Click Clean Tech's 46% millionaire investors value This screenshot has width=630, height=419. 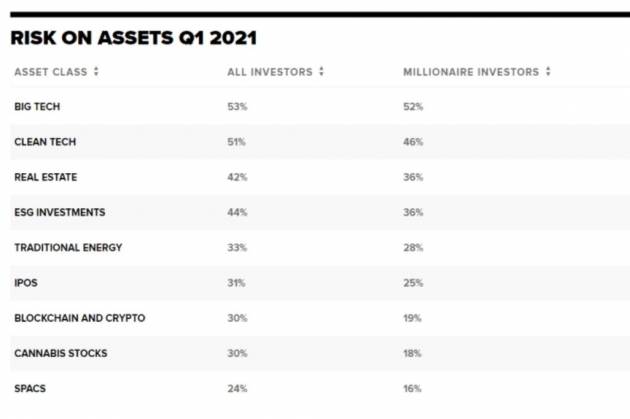pyautogui.click(x=413, y=142)
